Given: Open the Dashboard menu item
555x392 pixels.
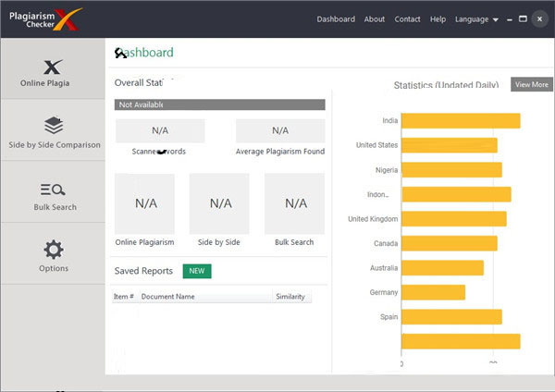Looking at the screenshot, I should click(x=336, y=19).
